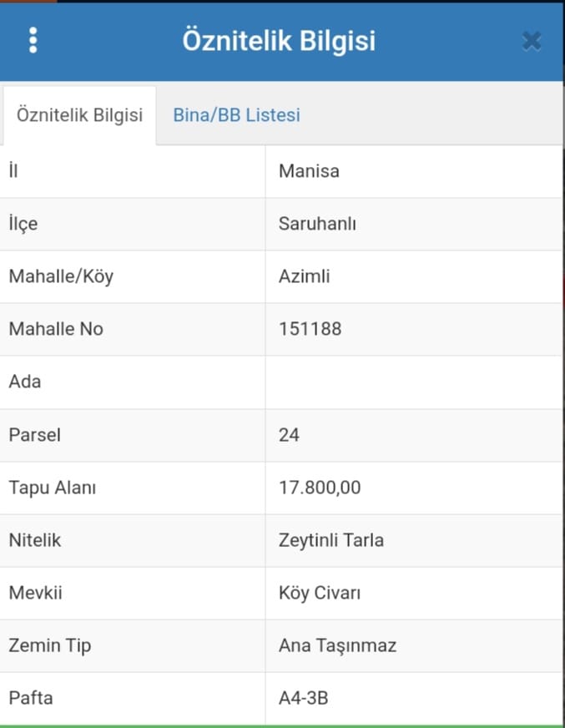Click the Zemin Tip row label
This screenshot has width=565, height=728.
(50, 646)
